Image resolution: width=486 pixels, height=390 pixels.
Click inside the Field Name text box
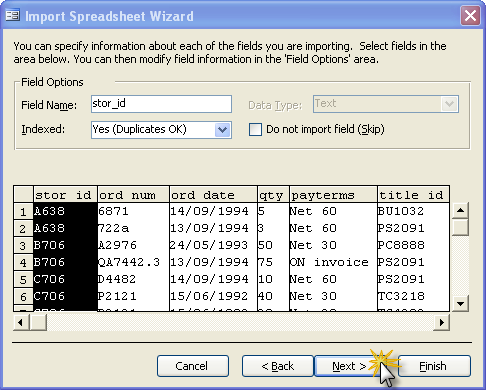pos(161,104)
